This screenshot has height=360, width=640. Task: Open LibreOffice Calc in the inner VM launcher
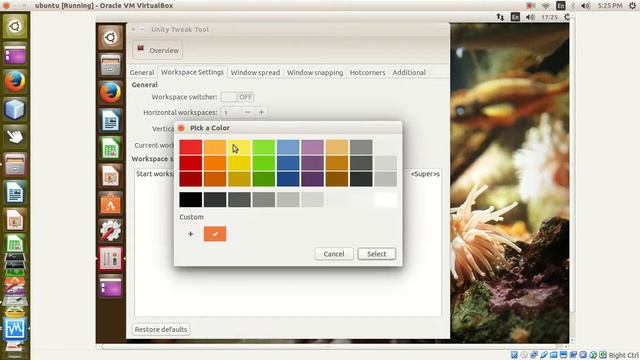point(110,148)
